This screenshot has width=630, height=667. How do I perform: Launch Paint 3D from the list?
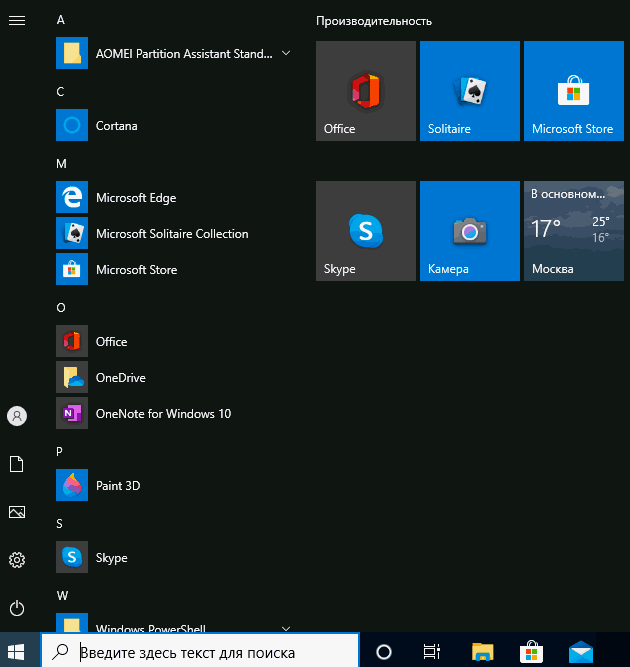(174, 485)
